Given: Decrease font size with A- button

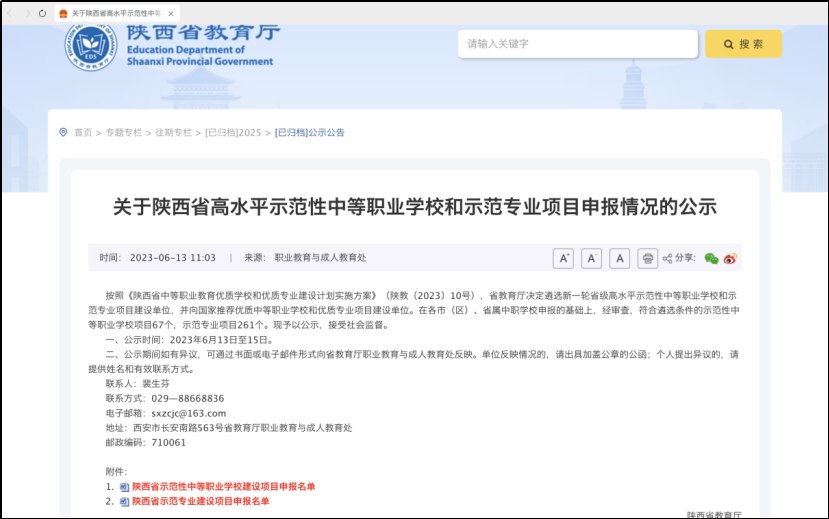Looking at the screenshot, I should (x=592, y=259).
